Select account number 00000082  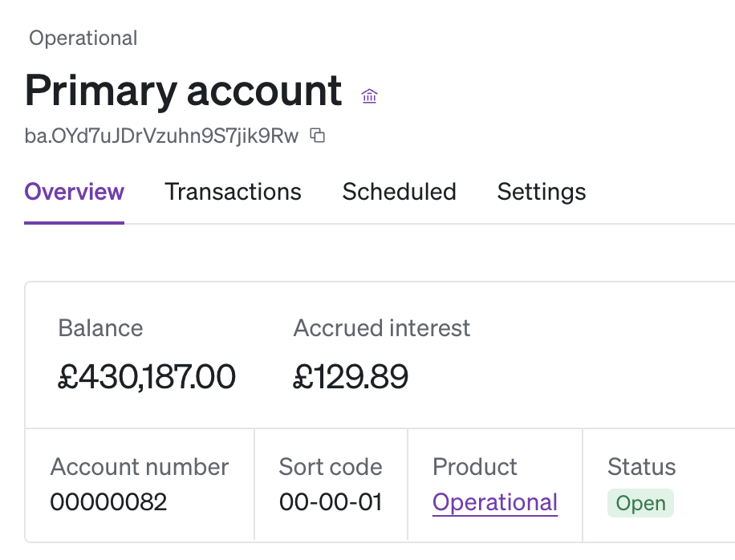(x=108, y=502)
